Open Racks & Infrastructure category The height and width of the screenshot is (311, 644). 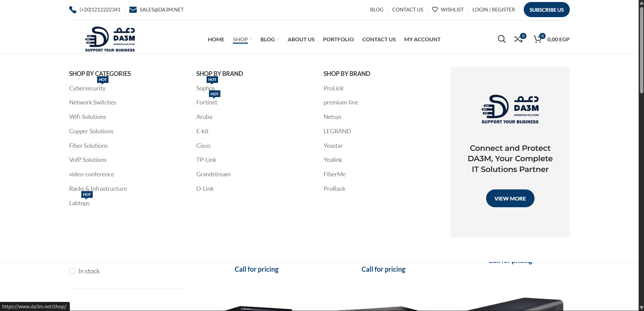98,189
